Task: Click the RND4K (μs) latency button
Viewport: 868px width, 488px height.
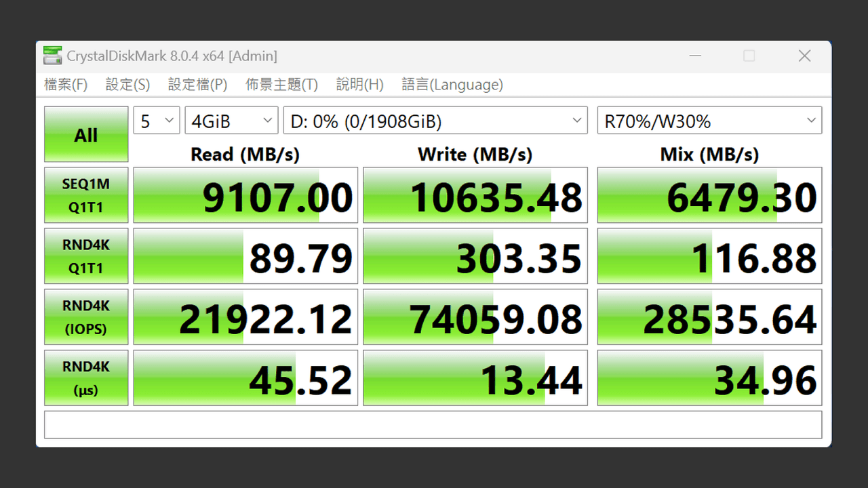Action: pyautogui.click(x=86, y=378)
